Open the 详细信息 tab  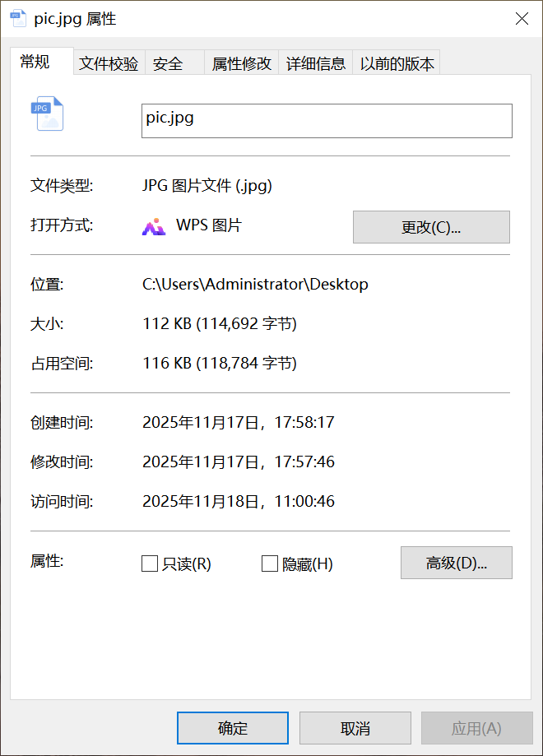(x=315, y=63)
